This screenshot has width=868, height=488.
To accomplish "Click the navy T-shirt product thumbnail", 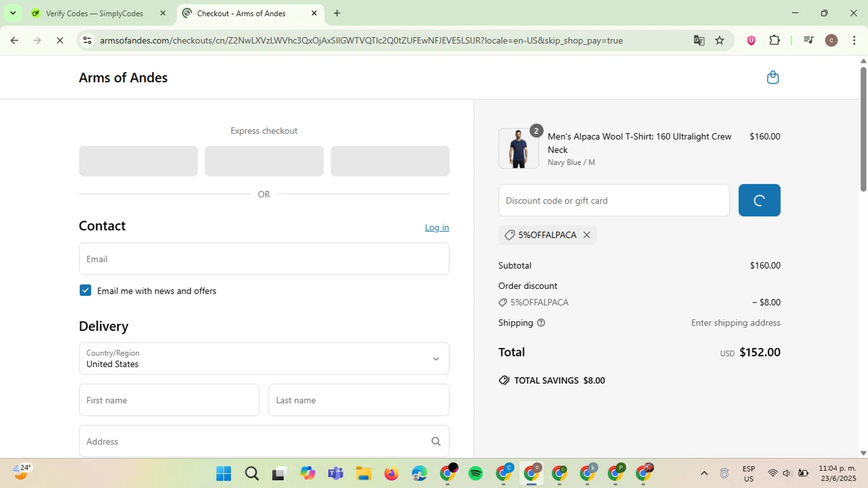I will 518,149.
